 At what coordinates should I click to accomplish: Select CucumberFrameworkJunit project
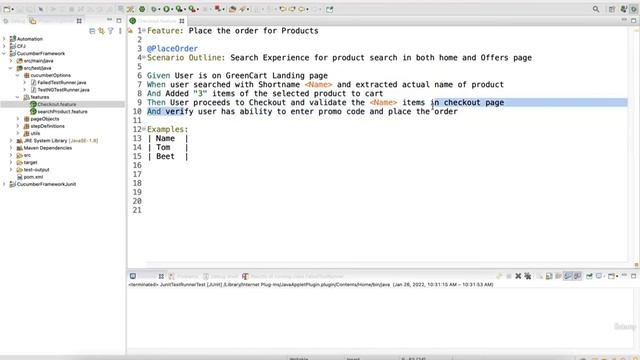pyautogui.click(x=46, y=184)
